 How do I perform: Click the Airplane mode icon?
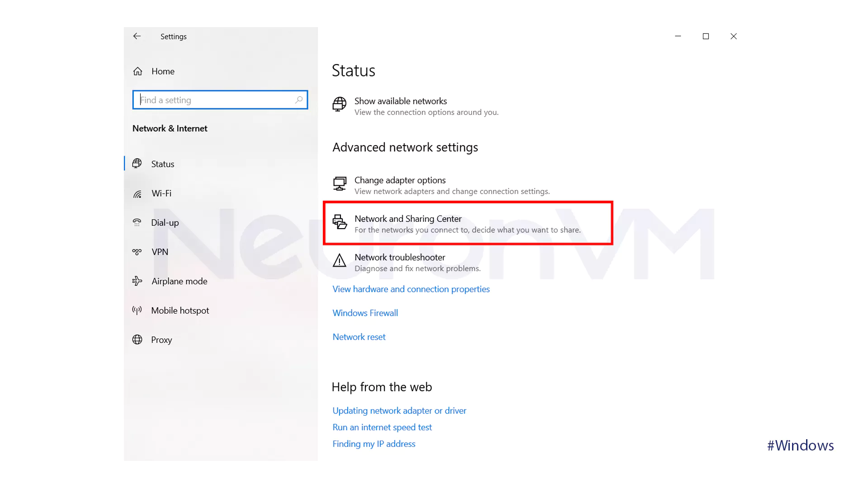coord(136,281)
